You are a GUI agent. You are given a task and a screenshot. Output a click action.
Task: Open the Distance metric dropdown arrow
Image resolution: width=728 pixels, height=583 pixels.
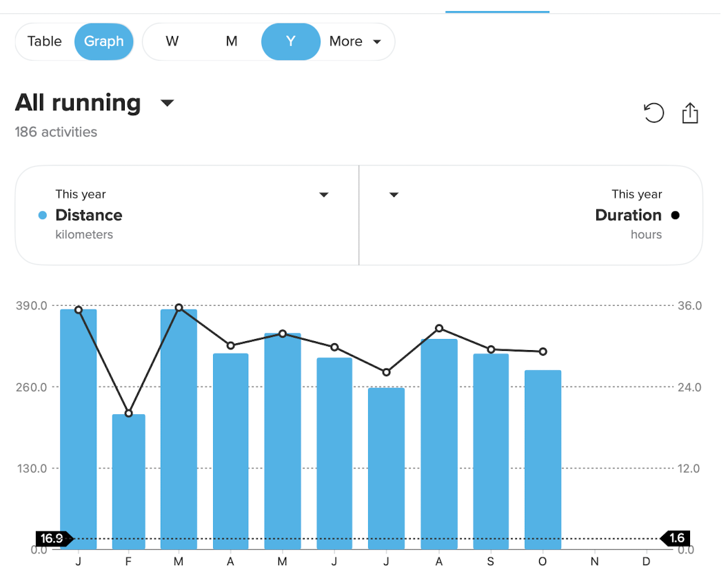click(324, 195)
